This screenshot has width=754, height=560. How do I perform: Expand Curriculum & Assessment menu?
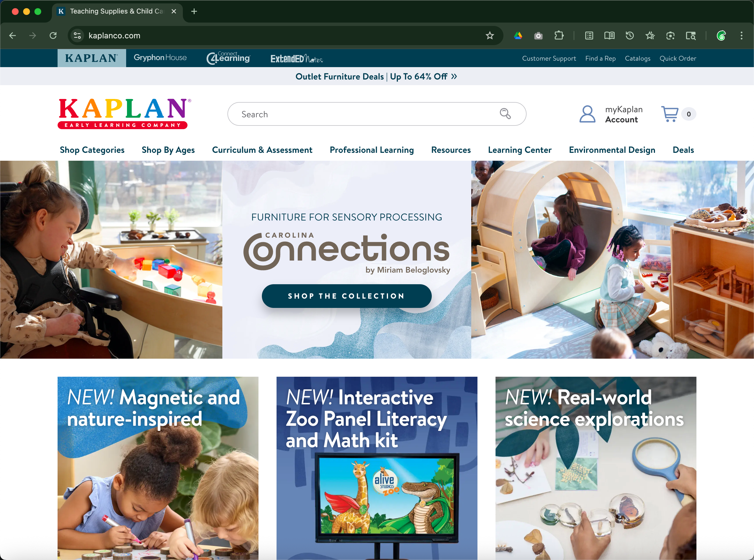click(262, 150)
